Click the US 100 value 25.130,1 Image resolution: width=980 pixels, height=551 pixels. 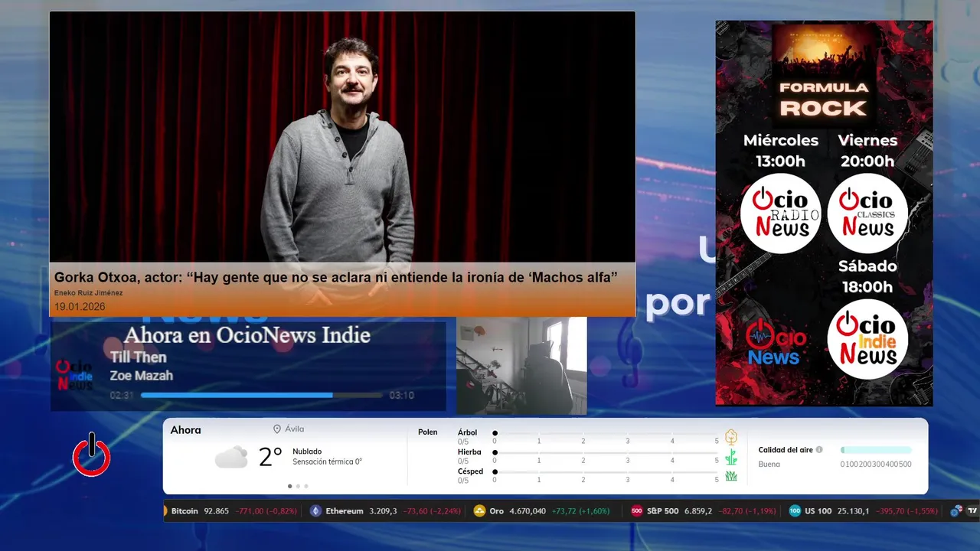(x=853, y=511)
